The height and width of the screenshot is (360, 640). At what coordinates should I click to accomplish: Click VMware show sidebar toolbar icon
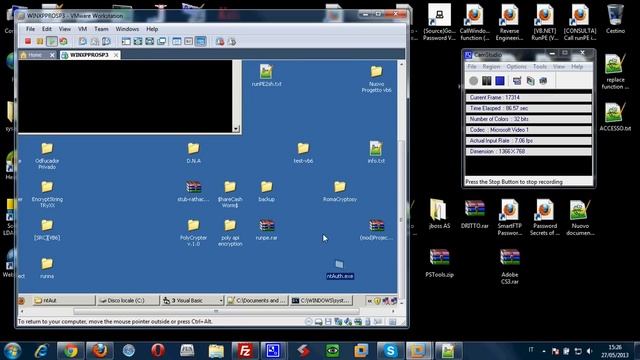coord(126,41)
